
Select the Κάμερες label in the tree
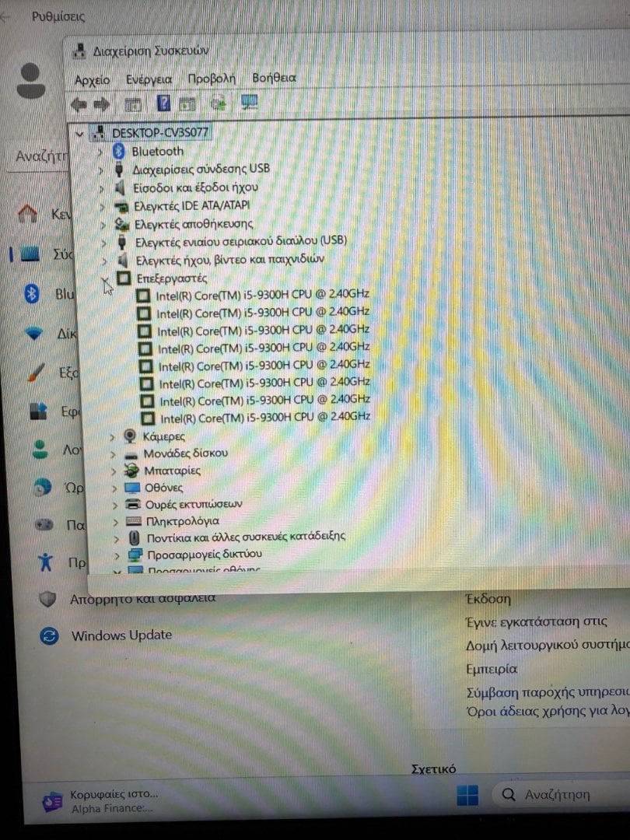pyautogui.click(x=164, y=436)
